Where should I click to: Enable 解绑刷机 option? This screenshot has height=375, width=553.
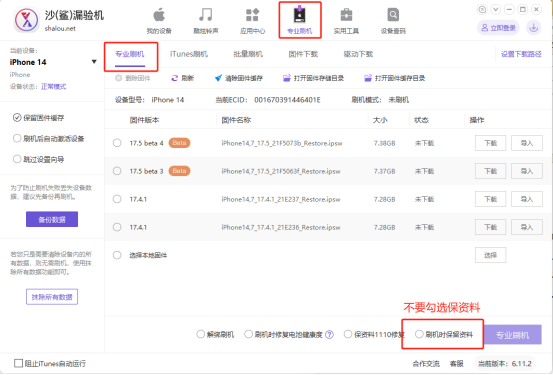click(x=200, y=334)
